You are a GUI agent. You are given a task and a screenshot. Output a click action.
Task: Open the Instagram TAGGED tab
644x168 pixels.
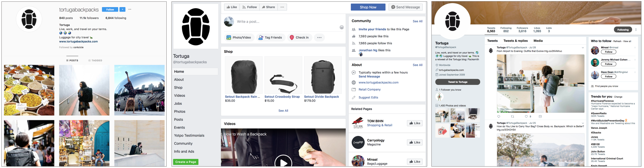pos(95,60)
